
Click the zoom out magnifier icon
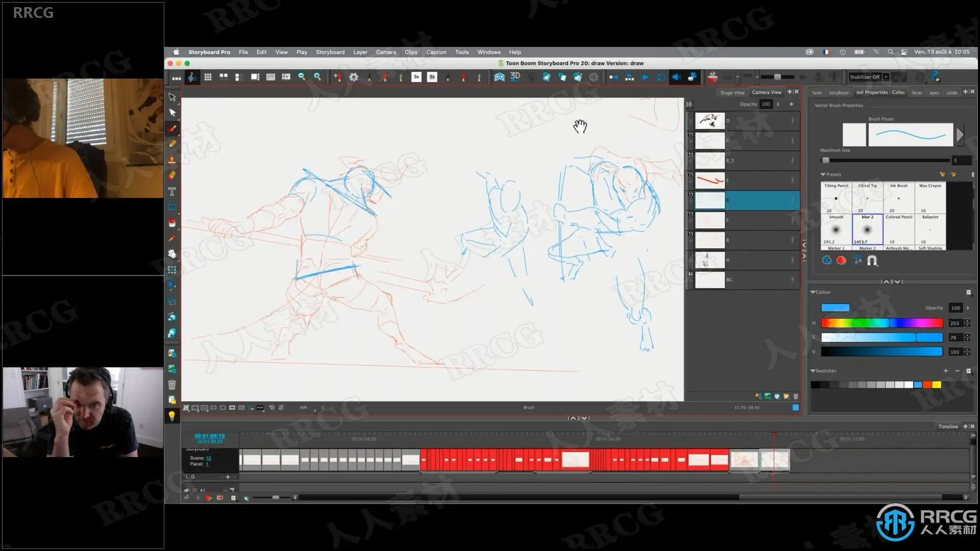pyautogui.click(x=302, y=77)
